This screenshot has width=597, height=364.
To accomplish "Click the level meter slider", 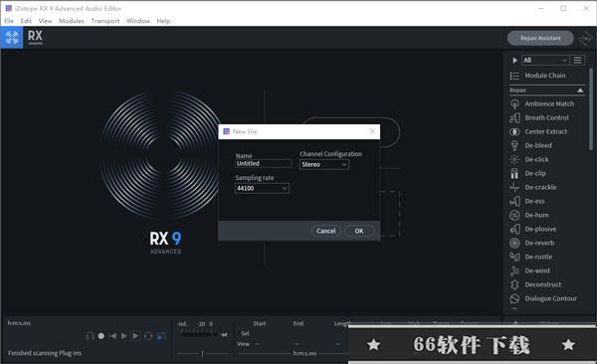I will 202,354.
